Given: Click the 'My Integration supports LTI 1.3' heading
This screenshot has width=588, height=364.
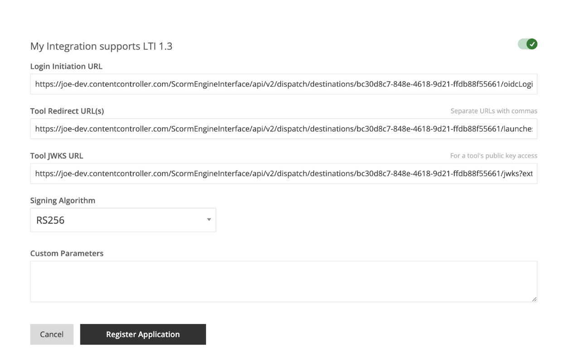Looking at the screenshot, I should pos(101,46).
